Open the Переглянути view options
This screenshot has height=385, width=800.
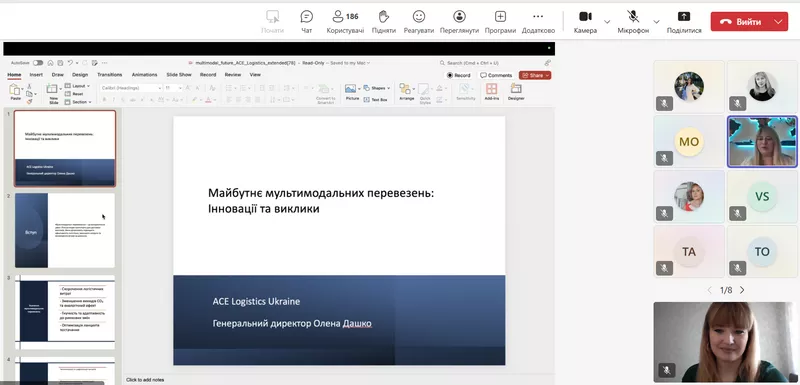point(459,22)
